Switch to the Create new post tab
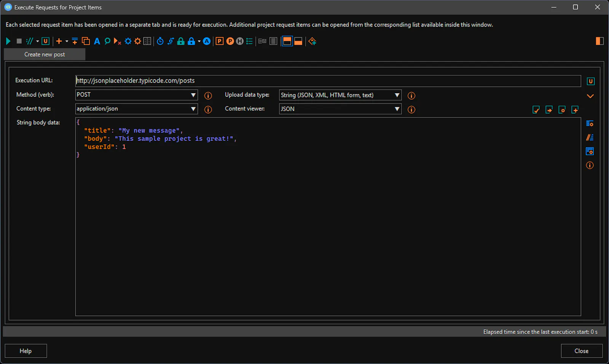 pos(45,54)
